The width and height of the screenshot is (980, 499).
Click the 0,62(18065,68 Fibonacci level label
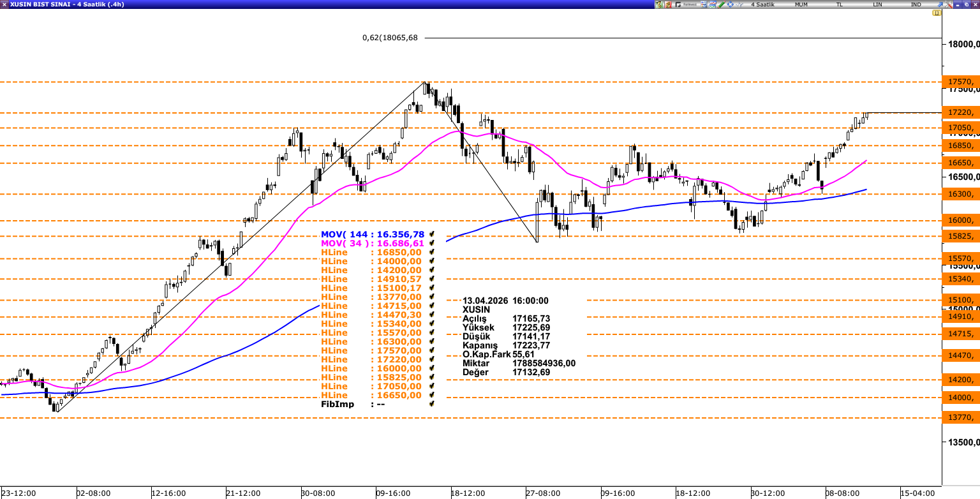[x=389, y=38]
